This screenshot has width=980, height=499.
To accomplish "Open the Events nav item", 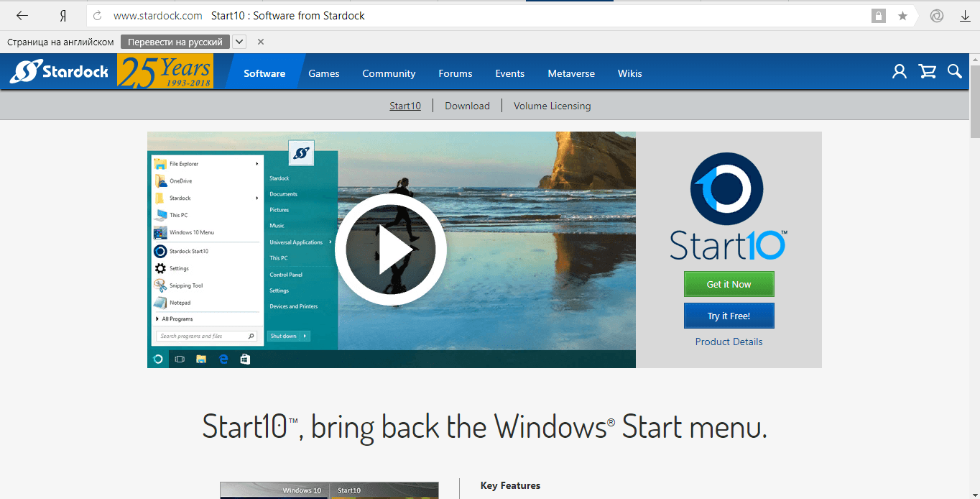I will [x=510, y=73].
